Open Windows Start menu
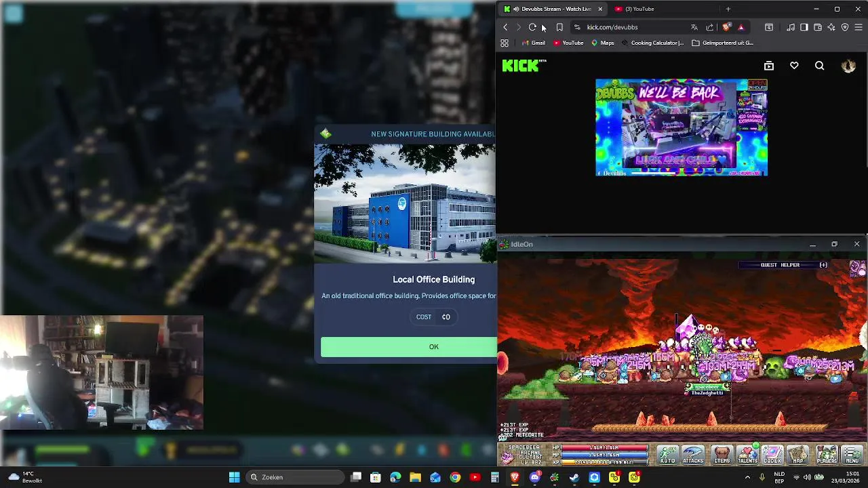Image resolution: width=868 pixels, height=488 pixels. [x=234, y=477]
